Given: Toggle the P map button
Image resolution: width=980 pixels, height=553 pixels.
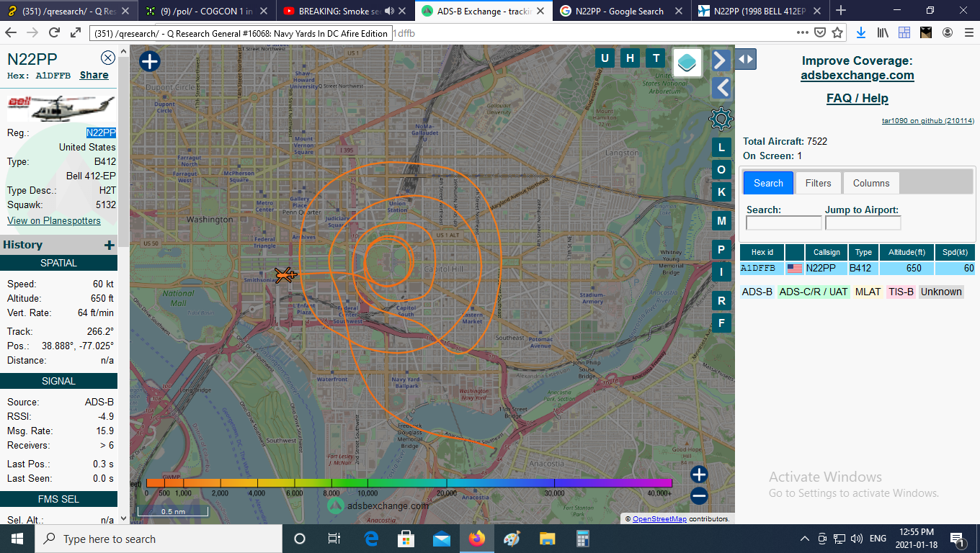Looking at the screenshot, I should [x=721, y=250].
